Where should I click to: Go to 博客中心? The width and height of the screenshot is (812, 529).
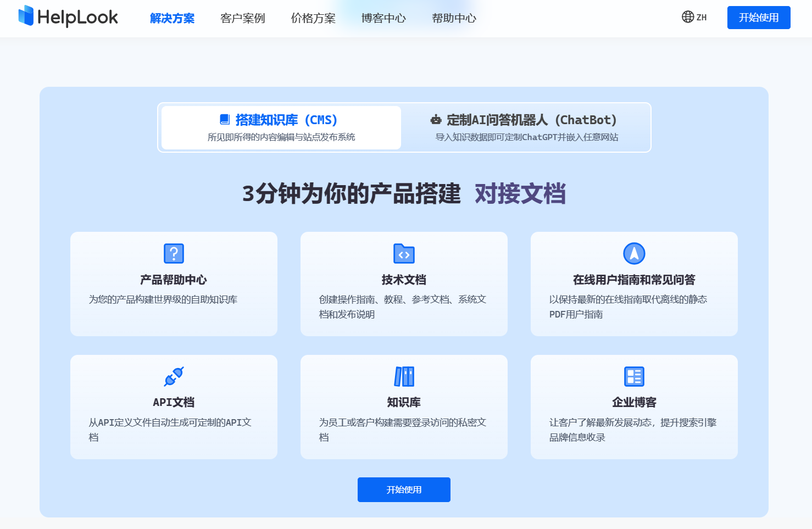383,18
